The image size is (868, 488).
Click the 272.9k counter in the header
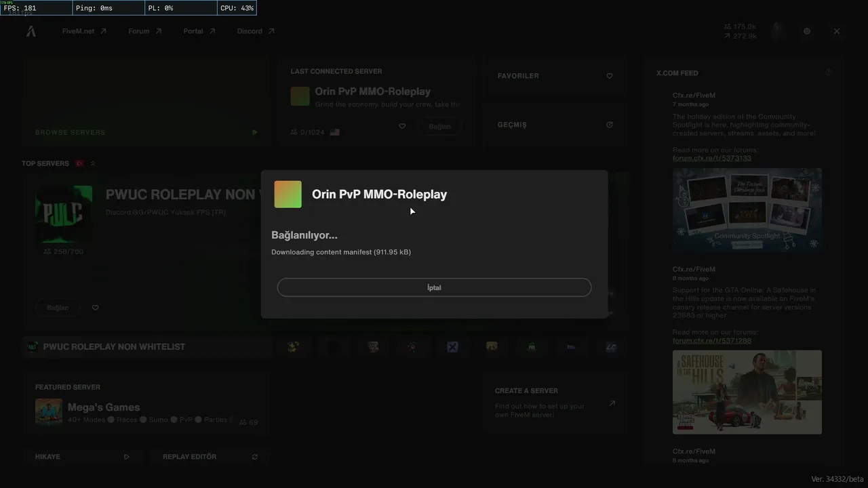pos(740,36)
